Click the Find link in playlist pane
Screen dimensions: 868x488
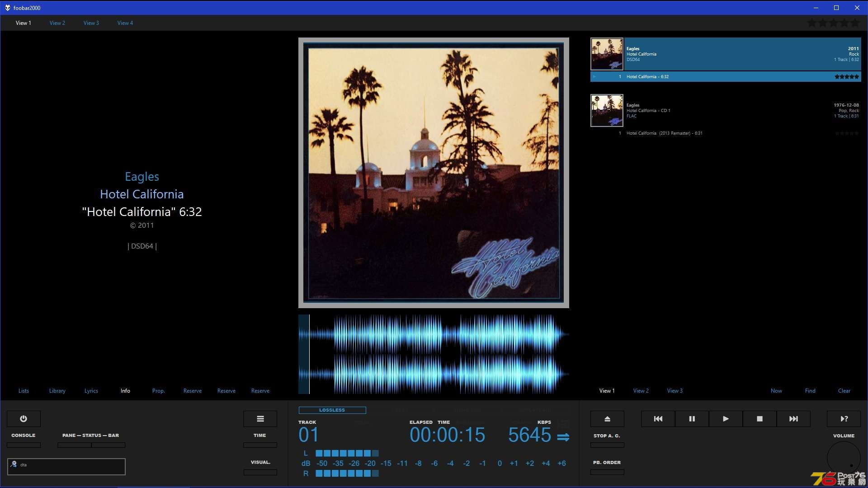click(x=810, y=391)
